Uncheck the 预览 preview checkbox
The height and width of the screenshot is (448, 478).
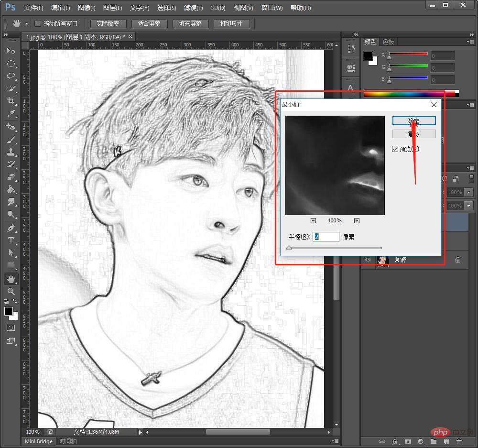click(x=395, y=149)
